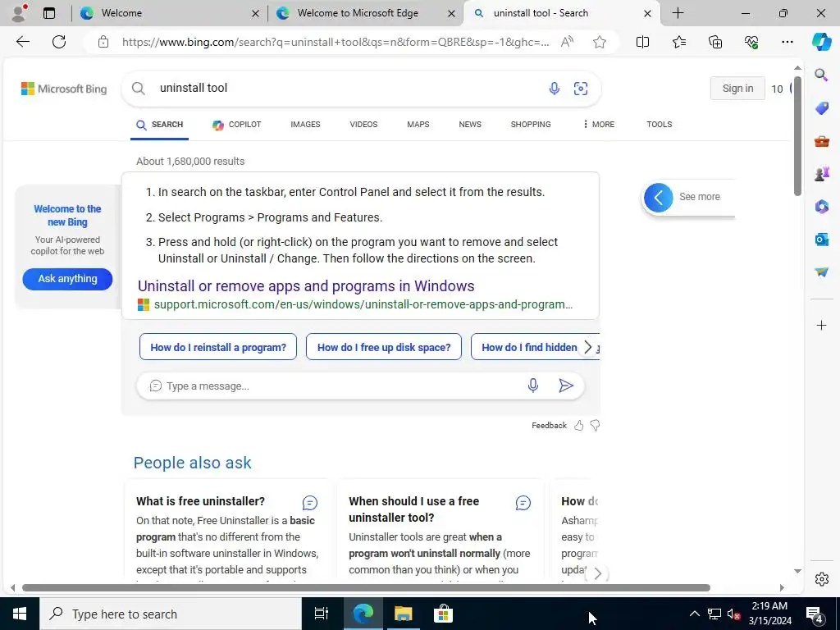Open Read aloud icon in address bar
The width and height of the screenshot is (840, 630).
click(568, 42)
